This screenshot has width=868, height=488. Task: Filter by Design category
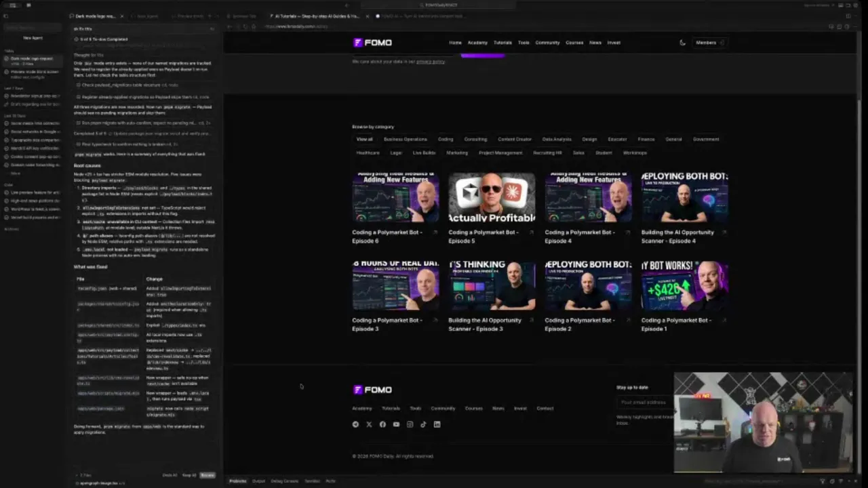click(x=589, y=139)
